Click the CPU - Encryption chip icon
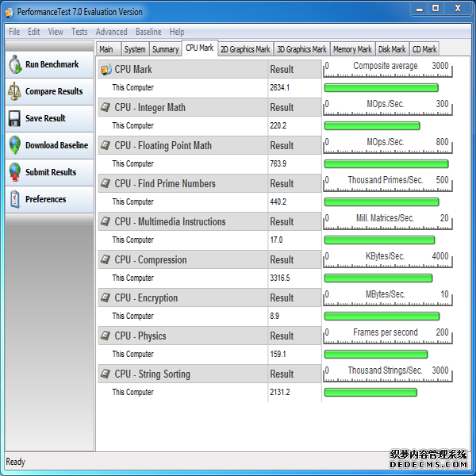Screen dimensions: 476x476 [106, 297]
